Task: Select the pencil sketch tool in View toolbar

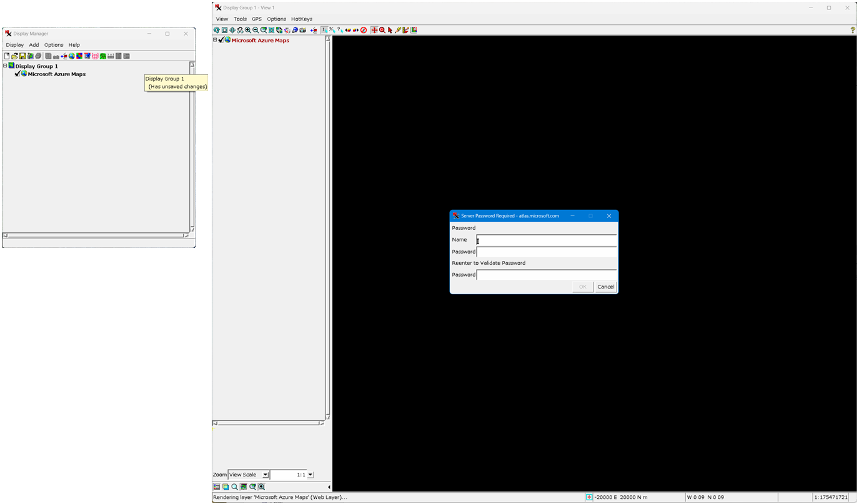Action: coord(398,30)
